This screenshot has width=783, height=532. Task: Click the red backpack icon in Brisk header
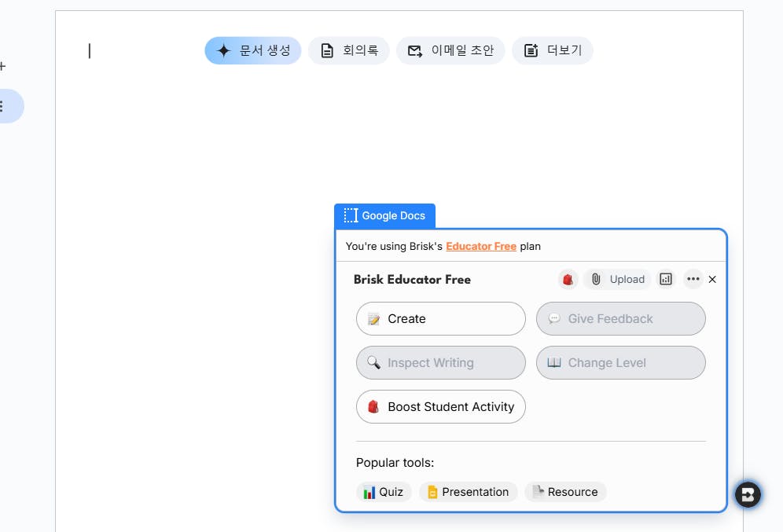[x=568, y=279]
